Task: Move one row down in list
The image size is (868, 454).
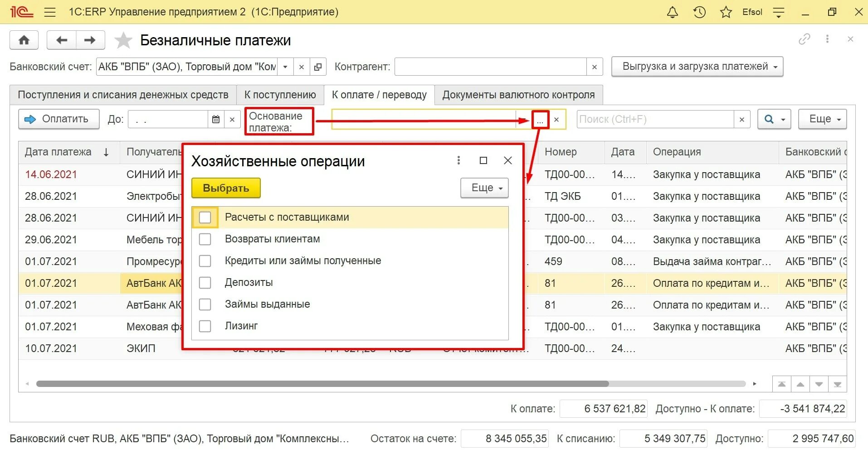Action: tap(819, 384)
